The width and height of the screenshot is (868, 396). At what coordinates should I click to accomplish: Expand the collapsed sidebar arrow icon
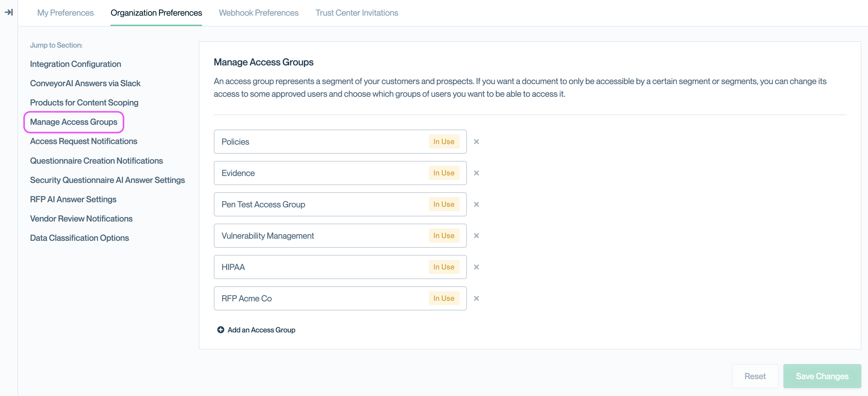pos(9,12)
